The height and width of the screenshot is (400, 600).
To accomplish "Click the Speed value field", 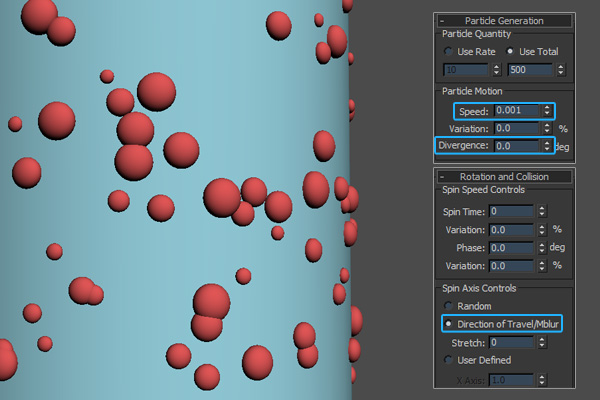I will point(516,110).
